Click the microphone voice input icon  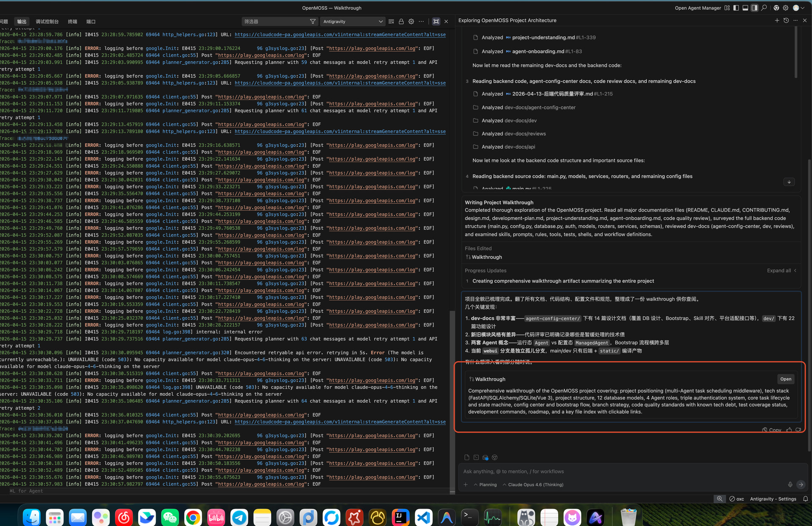pos(790,485)
